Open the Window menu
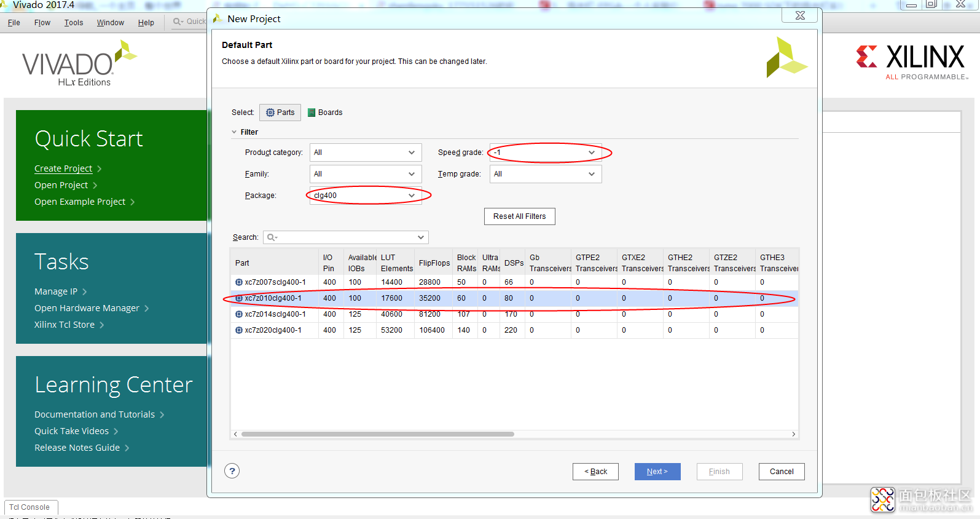 (x=111, y=23)
